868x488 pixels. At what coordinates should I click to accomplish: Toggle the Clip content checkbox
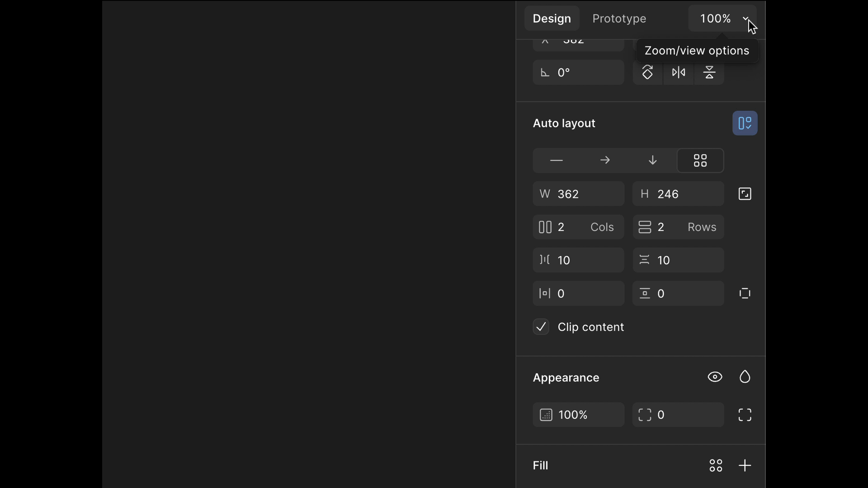[x=541, y=327]
